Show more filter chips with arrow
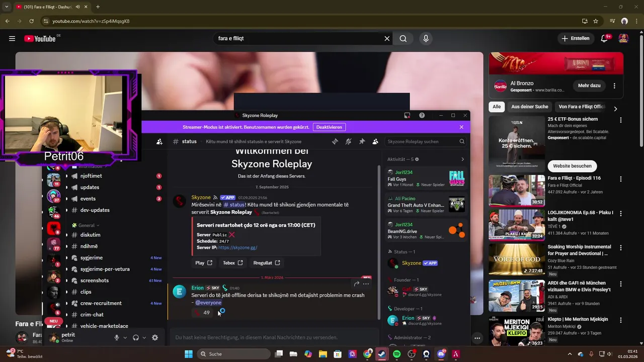644x362 pixels. point(615,108)
